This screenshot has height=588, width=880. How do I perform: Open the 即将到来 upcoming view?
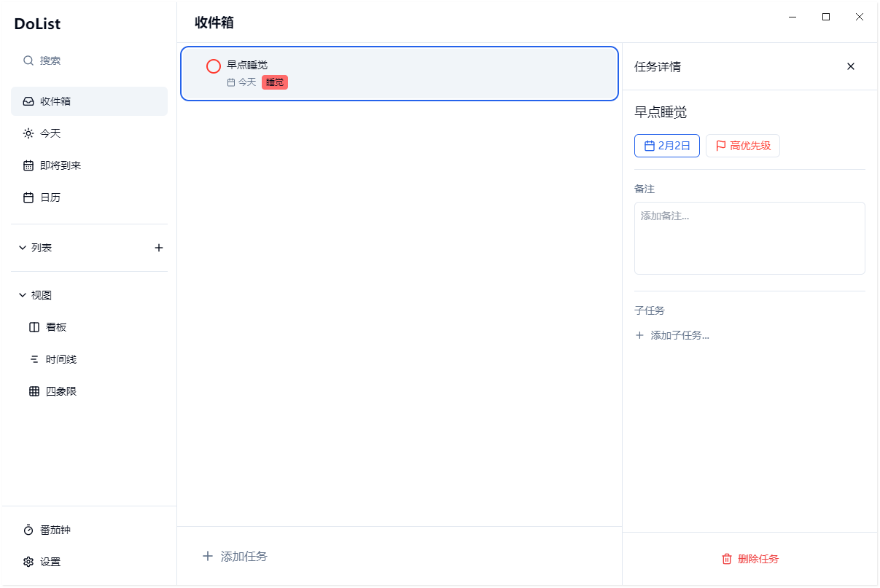click(58, 165)
